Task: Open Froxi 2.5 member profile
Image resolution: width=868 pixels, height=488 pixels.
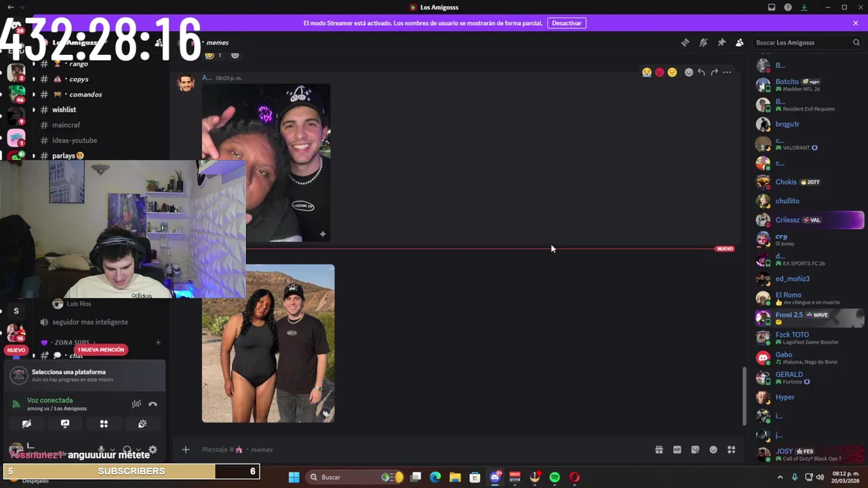Action: click(x=806, y=317)
